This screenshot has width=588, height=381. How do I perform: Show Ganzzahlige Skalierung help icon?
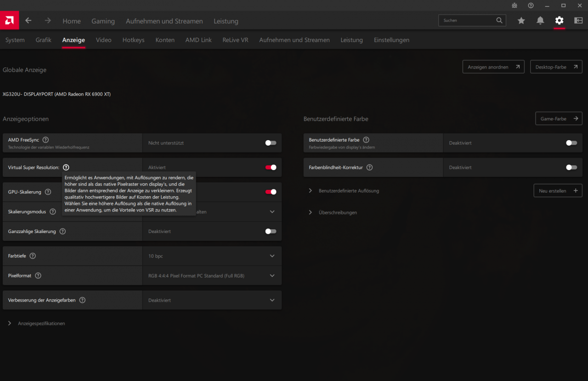point(62,232)
